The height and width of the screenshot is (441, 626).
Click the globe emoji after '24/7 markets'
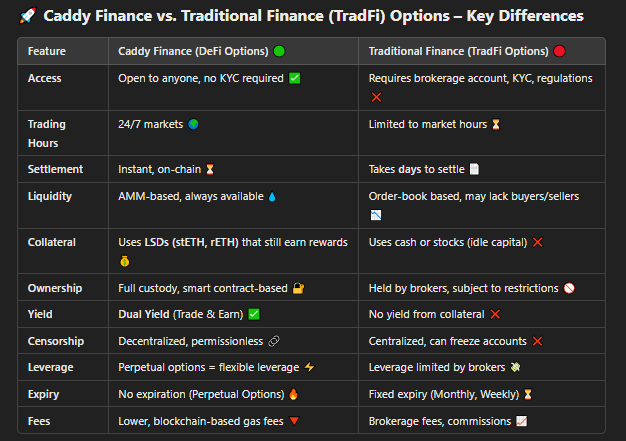(x=193, y=124)
